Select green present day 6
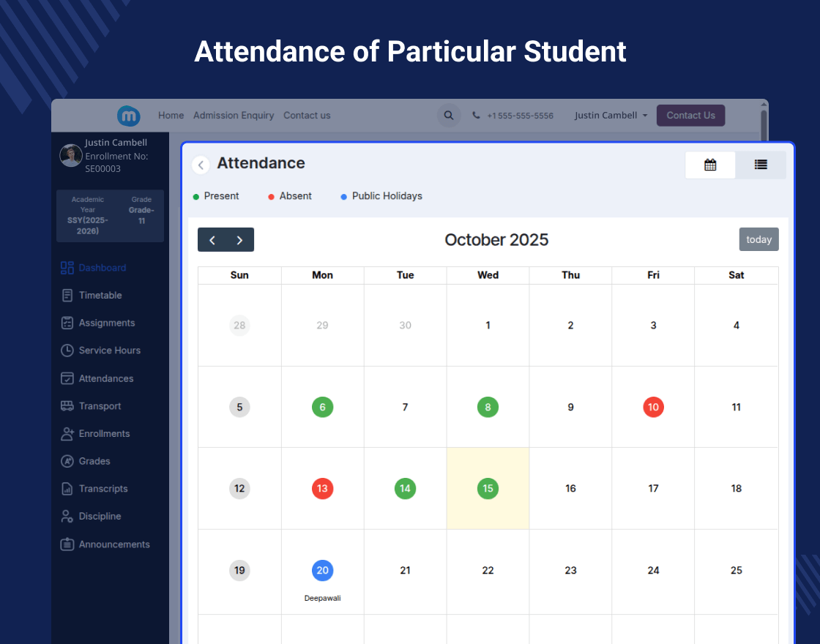 click(x=323, y=407)
